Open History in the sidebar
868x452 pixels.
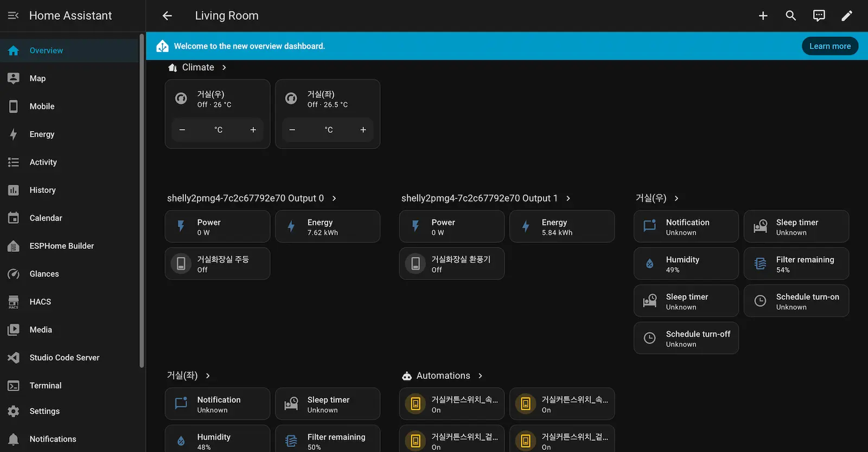pos(69,190)
